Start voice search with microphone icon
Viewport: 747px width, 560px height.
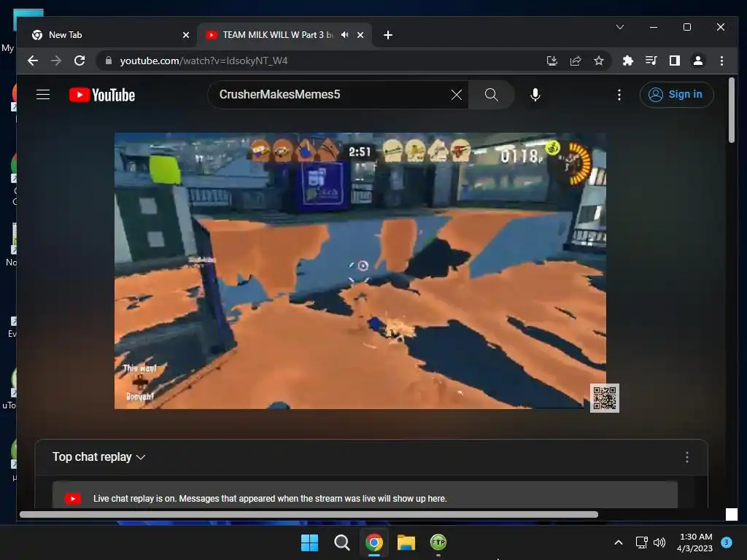pyautogui.click(x=535, y=95)
